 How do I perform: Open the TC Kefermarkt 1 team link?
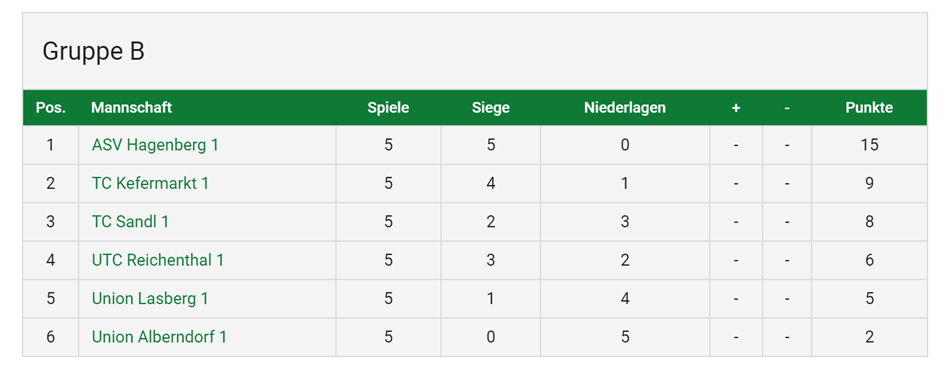click(150, 183)
